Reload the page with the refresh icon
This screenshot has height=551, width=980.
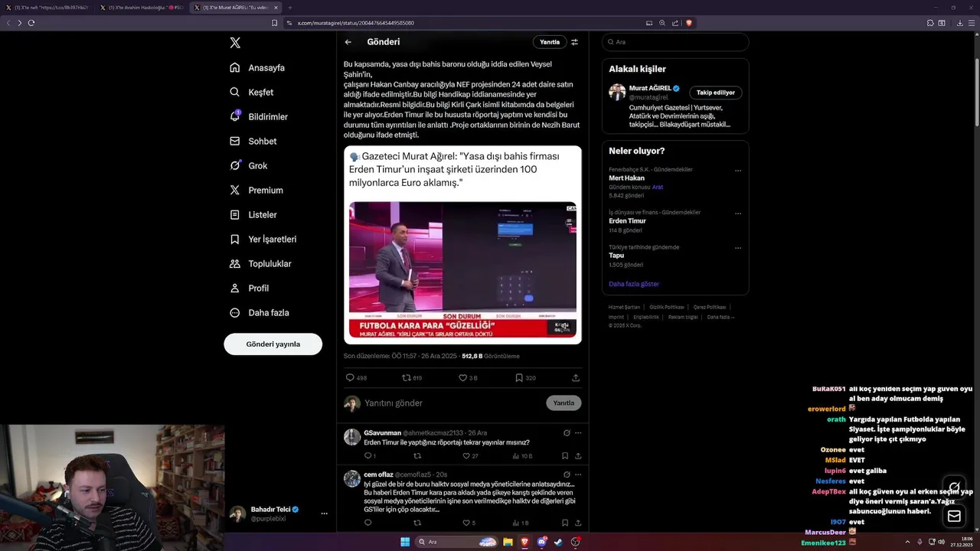point(31,23)
